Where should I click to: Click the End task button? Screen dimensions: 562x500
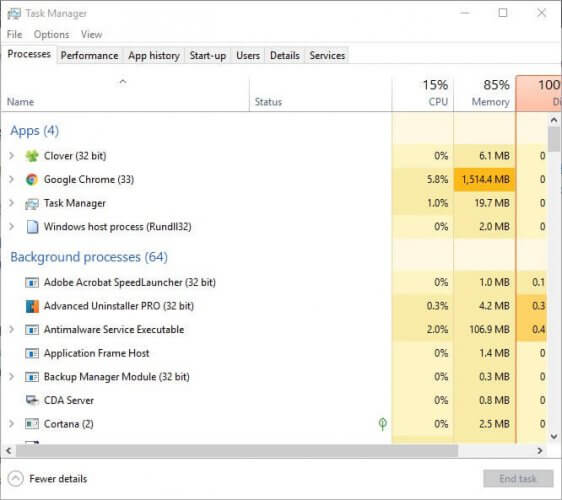[x=518, y=478]
